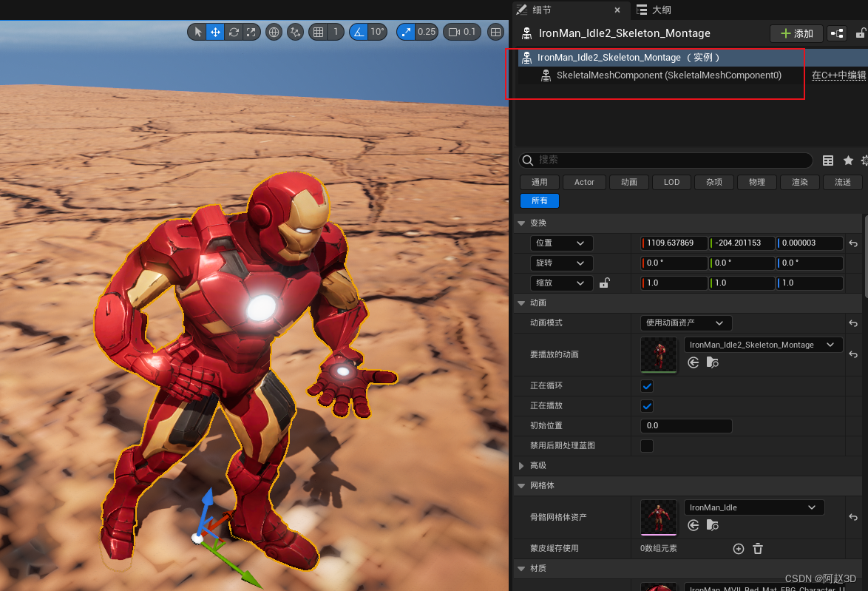Open IronMan_Idle skeletal mesh dropdown
Viewport: 868px width, 591px height.
click(x=754, y=508)
